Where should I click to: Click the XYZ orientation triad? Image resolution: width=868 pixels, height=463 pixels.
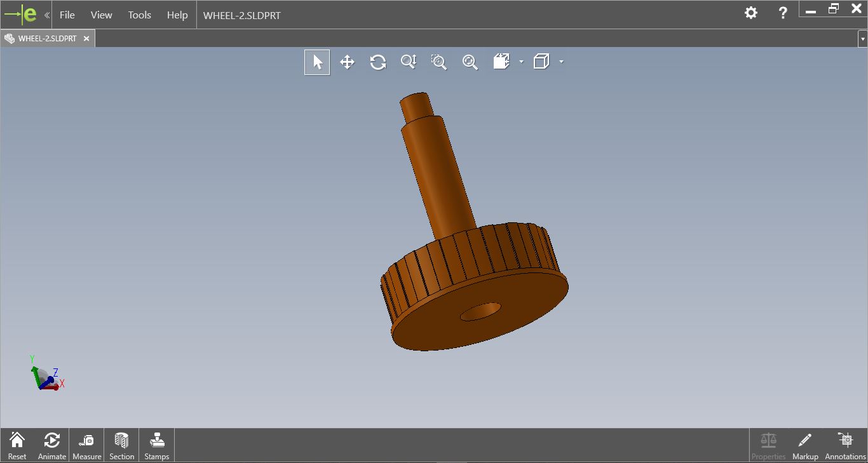tap(46, 373)
